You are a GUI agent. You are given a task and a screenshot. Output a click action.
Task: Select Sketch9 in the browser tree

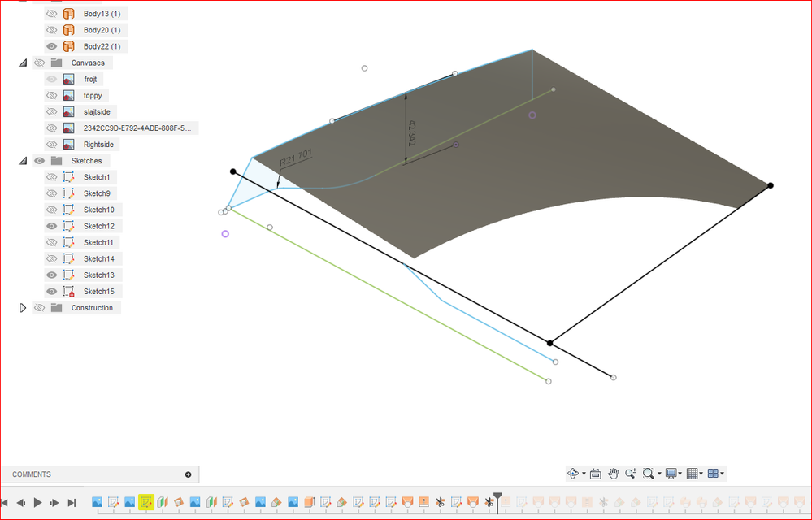tap(97, 193)
